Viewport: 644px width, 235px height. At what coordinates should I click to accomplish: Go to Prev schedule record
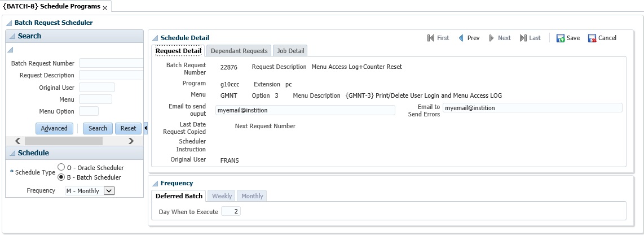[x=469, y=38]
